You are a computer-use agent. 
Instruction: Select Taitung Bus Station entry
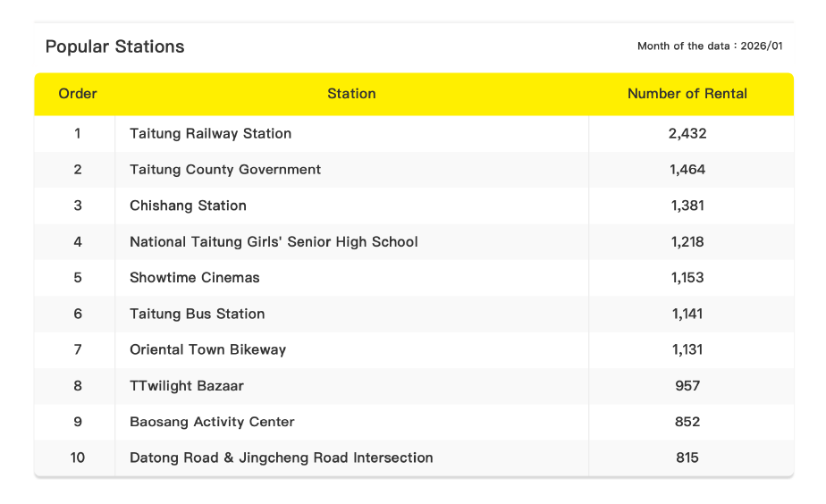[x=197, y=314]
